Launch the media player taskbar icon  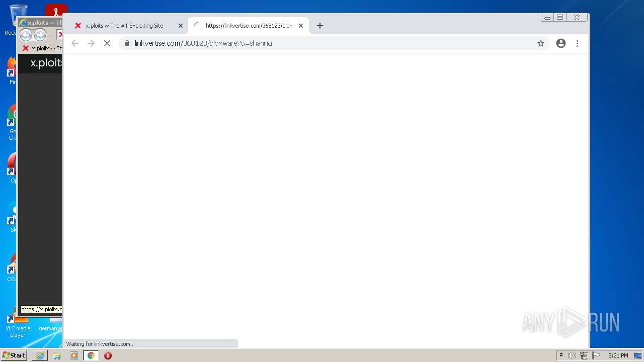(74, 355)
